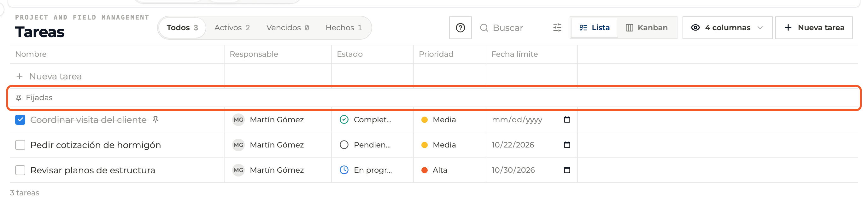This screenshot has height=208, width=868.
Task: Open the help question mark button
Action: 460,28
